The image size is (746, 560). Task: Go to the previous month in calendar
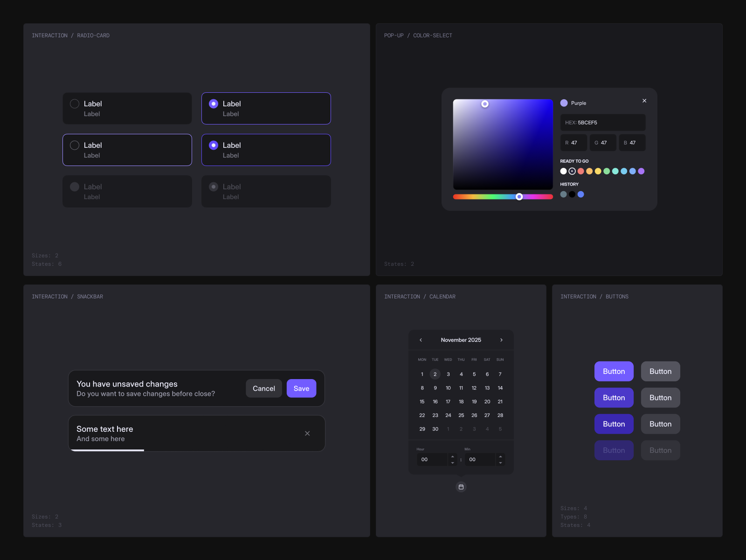[x=421, y=340]
